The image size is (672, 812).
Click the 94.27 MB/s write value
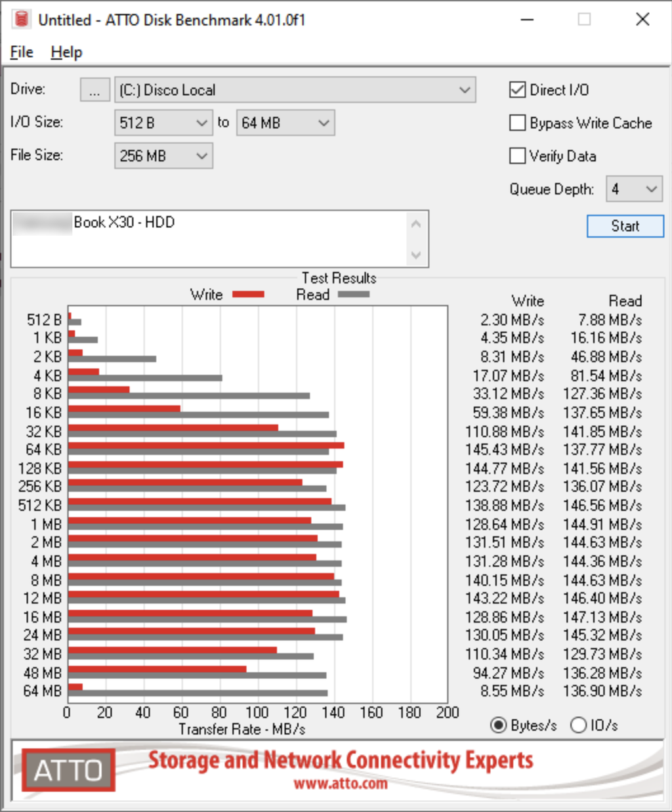click(509, 673)
